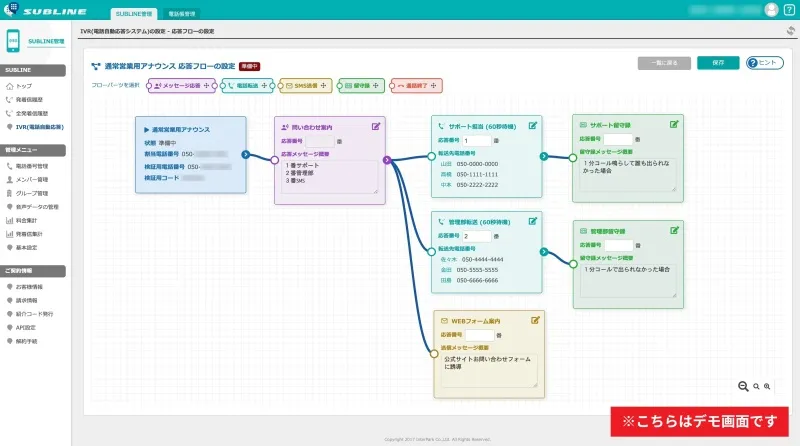800x446 pixels.
Task: Switch to the 電話帳管理 top tab
Action: [182, 14]
